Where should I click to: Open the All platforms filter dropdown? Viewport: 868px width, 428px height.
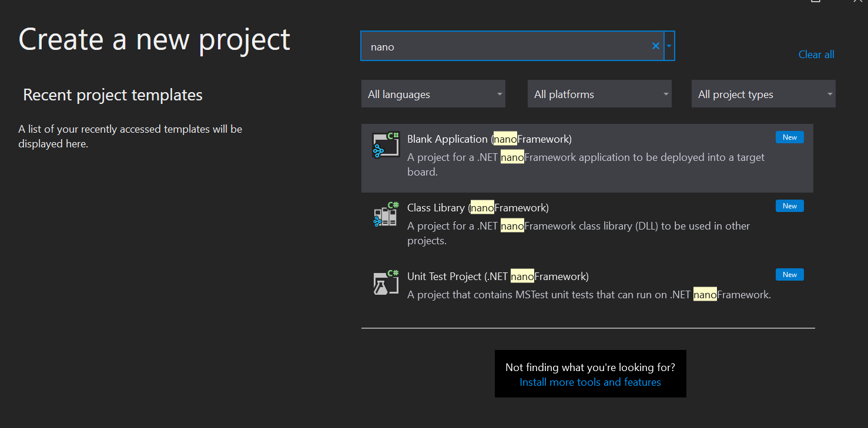click(599, 94)
